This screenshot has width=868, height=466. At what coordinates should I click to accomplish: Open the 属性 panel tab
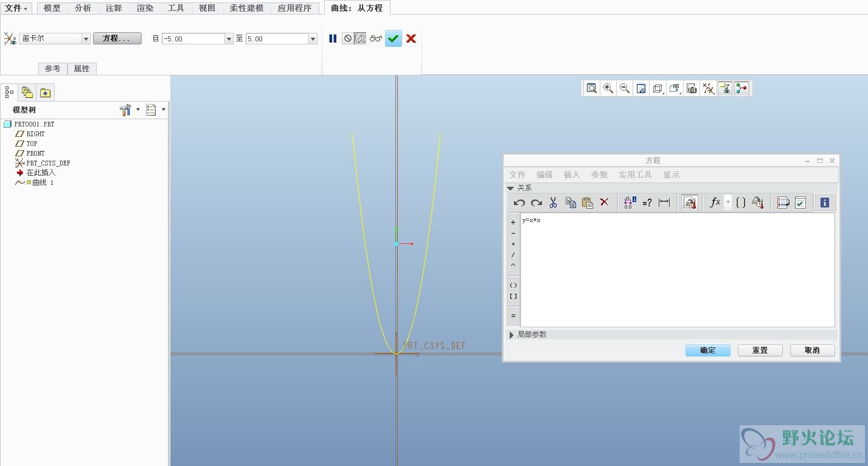tap(82, 69)
